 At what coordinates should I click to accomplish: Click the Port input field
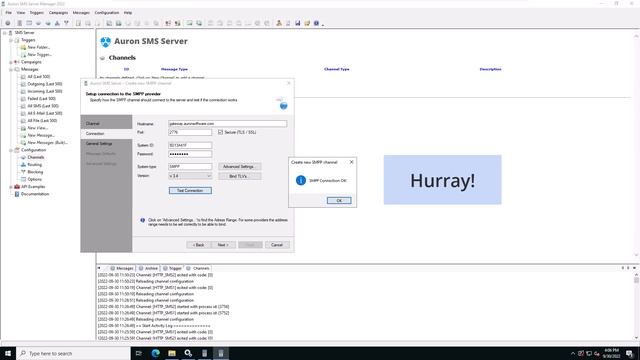tap(190, 132)
